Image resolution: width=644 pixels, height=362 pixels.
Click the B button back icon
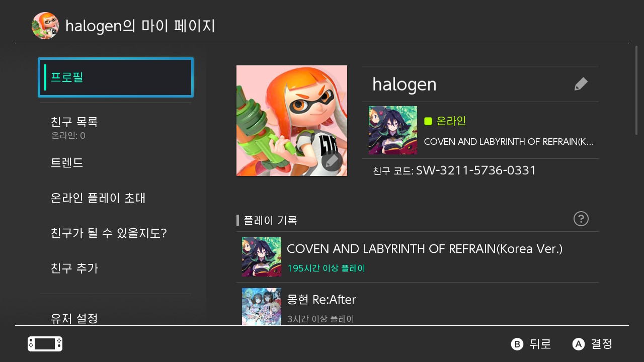click(x=517, y=344)
